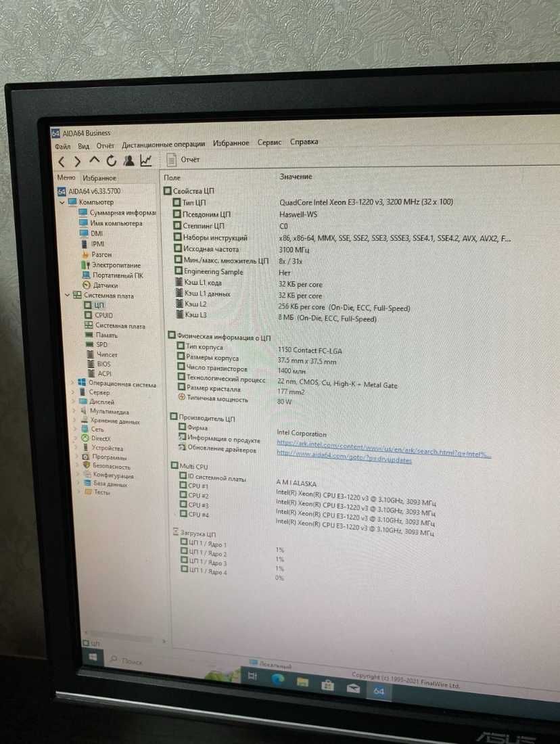The height and width of the screenshot is (744, 560).
Task: Click the Безопасность shield icon
Action: pyautogui.click(x=87, y=465)
